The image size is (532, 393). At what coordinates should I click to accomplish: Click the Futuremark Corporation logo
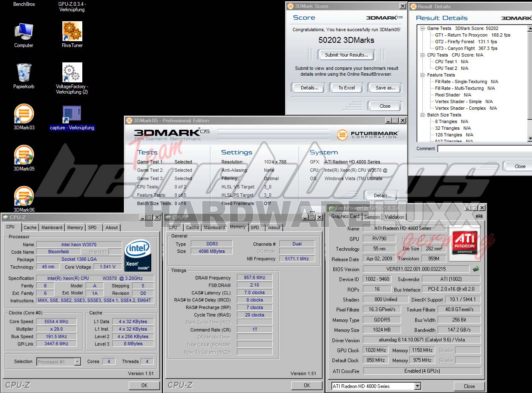point(367,135)
